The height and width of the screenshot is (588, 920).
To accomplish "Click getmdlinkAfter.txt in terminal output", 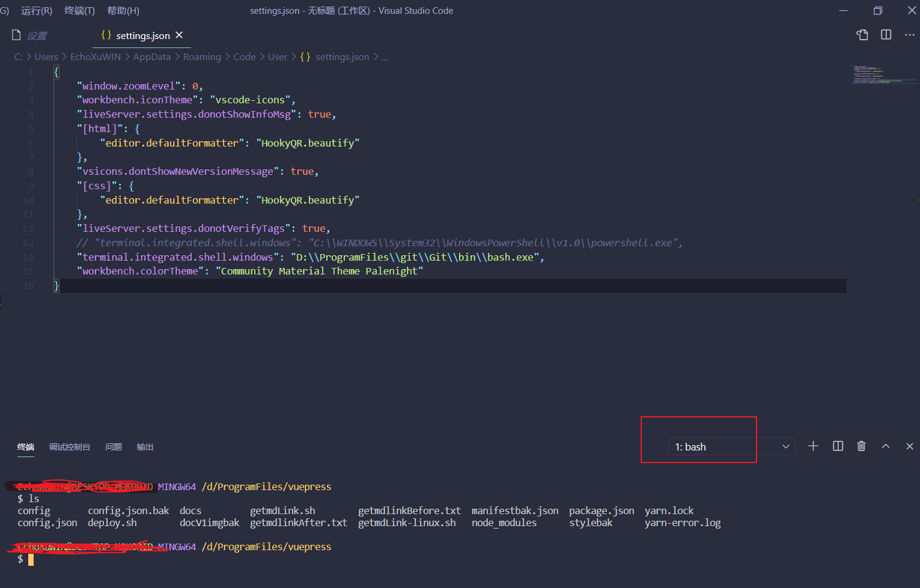I will (299, 523).
